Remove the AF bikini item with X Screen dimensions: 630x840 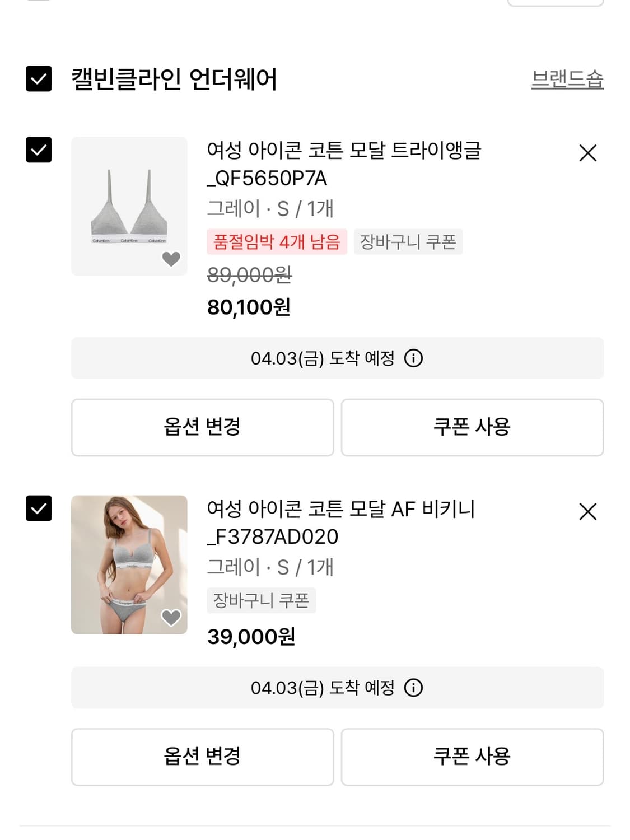(x=587, y=511)
